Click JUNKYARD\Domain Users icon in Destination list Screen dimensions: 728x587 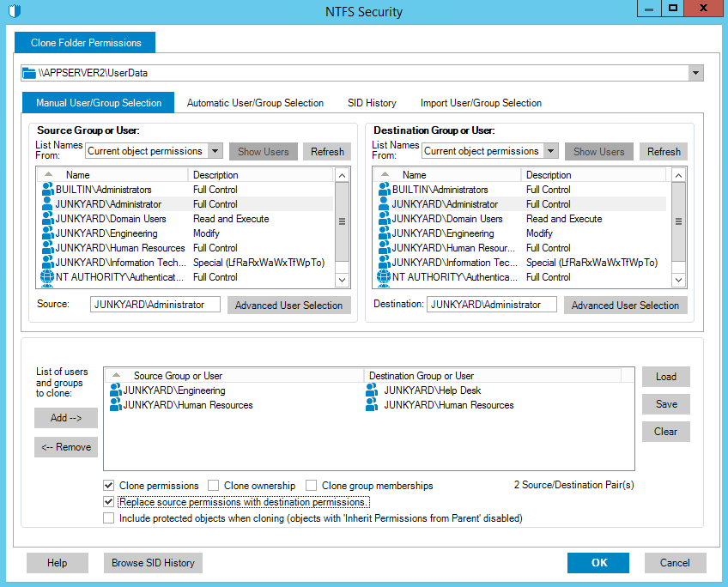[384, 219]
